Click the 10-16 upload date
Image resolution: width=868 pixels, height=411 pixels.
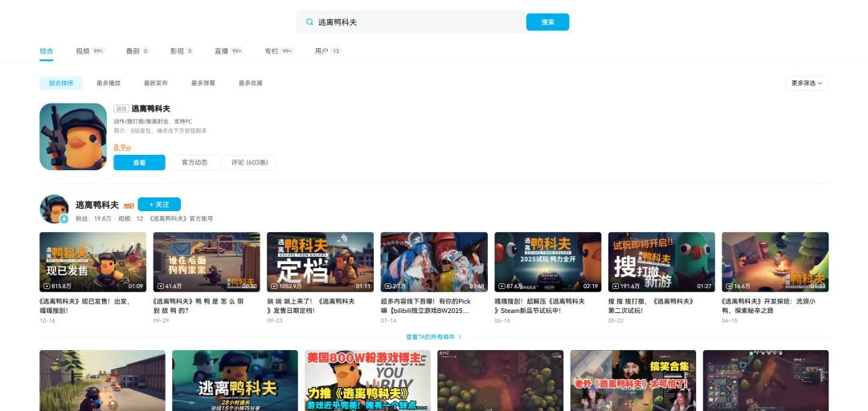tap(47, 321)
